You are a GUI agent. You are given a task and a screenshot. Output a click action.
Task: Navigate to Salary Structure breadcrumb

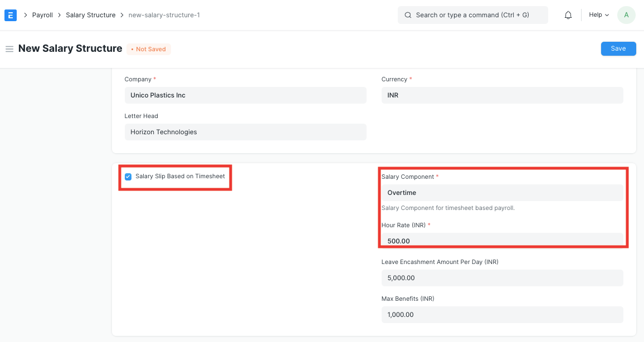pyautogui.click(x=90, y=15)
